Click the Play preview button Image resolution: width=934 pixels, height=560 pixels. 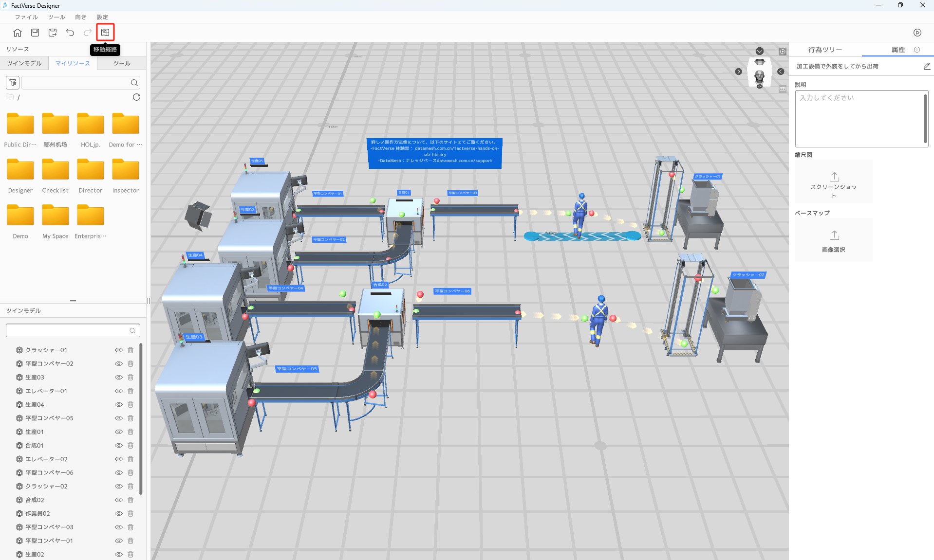(x=917, y=33)
